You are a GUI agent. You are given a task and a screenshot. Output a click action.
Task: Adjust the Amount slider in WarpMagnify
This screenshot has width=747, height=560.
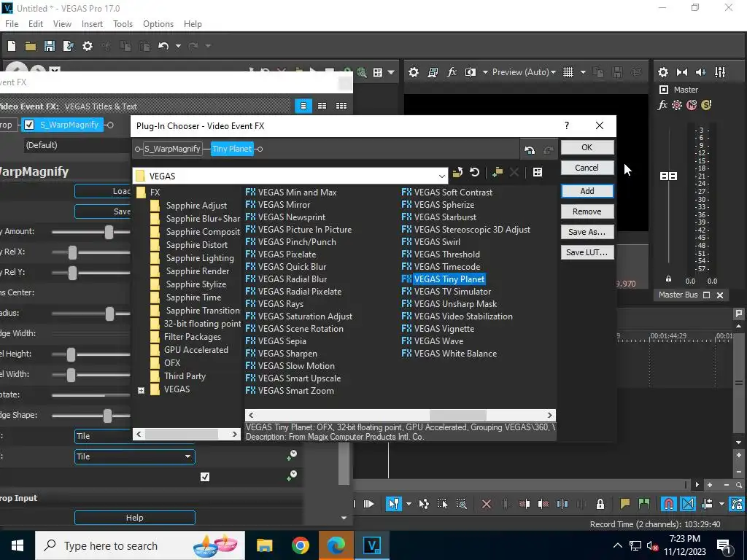coord(109,232)
